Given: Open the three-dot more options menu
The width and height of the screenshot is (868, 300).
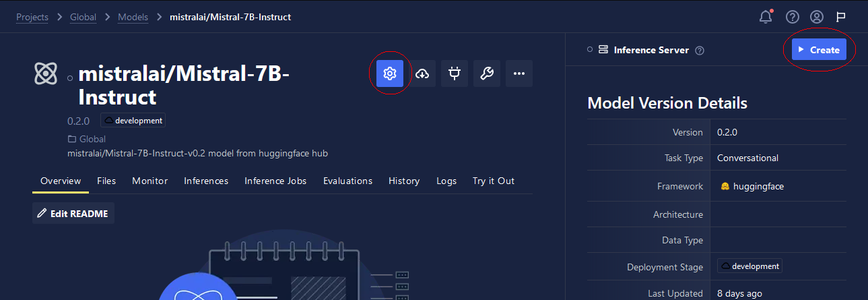Looking at the screenshot, I should [519, 73].
